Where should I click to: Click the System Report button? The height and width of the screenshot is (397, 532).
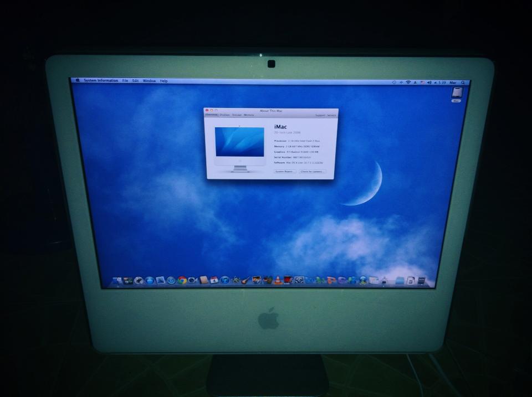coord(284,172)
